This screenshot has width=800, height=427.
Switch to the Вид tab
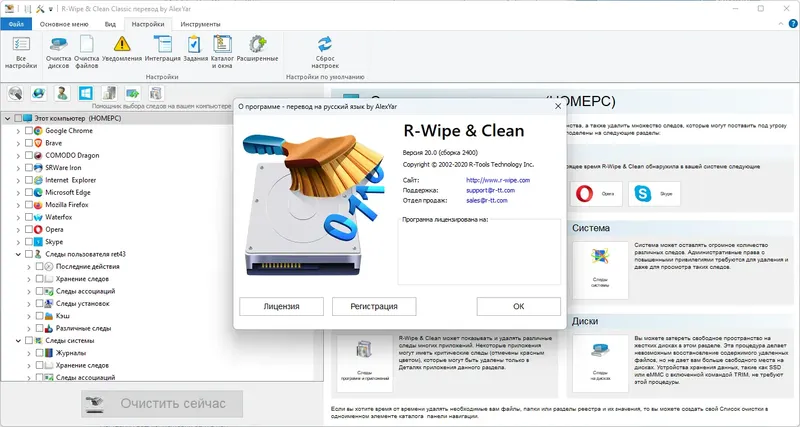click(110, 24)
